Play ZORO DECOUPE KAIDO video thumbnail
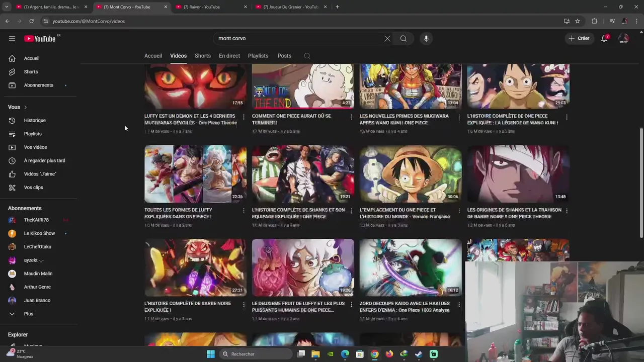Screen dimensions: 644x362 [x=411, y=267]
